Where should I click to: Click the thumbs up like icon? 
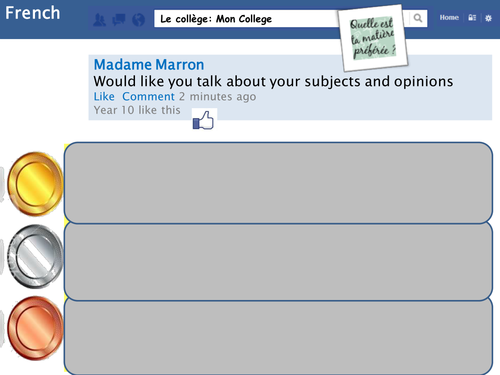click(203, 120)
